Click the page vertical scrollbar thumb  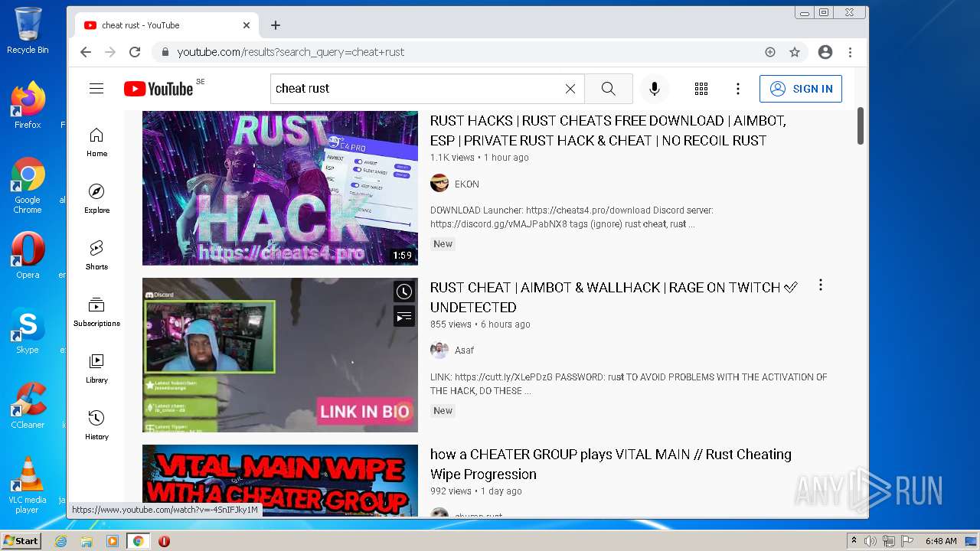pos(860,126)
